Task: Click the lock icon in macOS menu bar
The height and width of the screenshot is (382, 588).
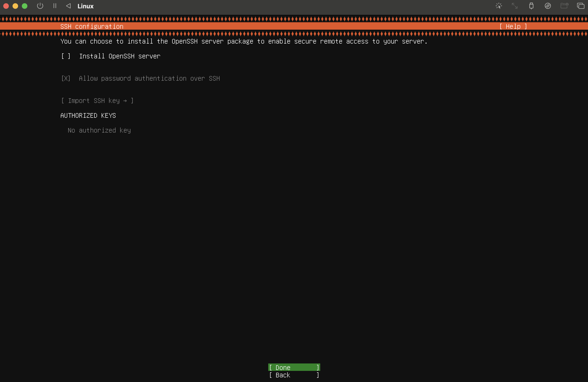Action: pos(531,6)
